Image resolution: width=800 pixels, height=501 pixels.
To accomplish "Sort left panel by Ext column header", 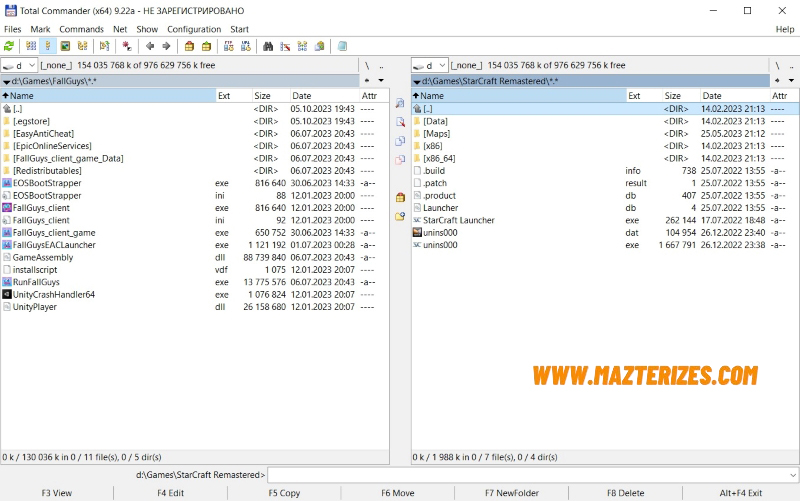I will tap(234, 95).
